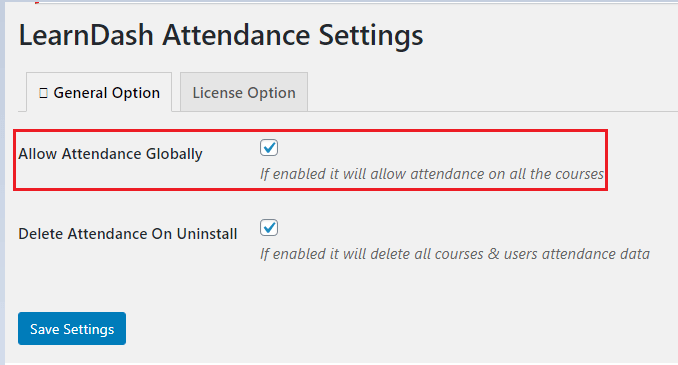
Task: Click the blue checkmark beside Allow Attendance Globally
Action: tap(269, 147)
